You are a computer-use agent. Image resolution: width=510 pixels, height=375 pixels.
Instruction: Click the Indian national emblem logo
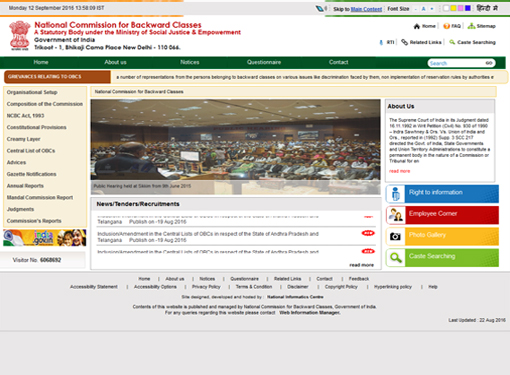pos(20,35)
